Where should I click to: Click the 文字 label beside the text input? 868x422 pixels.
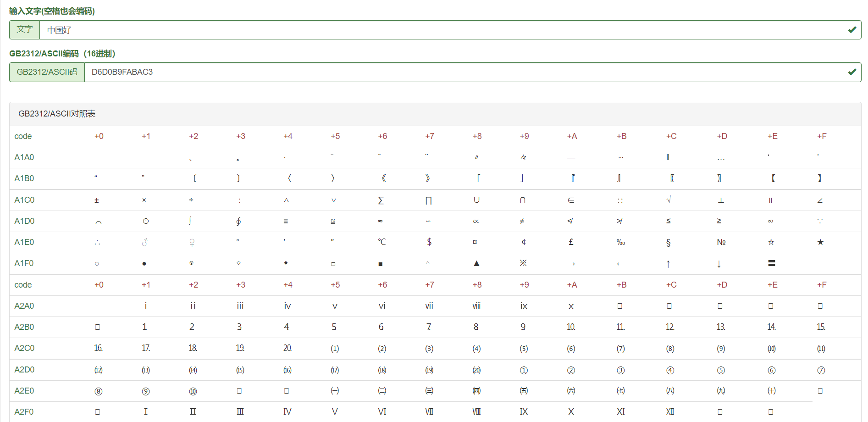coord(25,30)
